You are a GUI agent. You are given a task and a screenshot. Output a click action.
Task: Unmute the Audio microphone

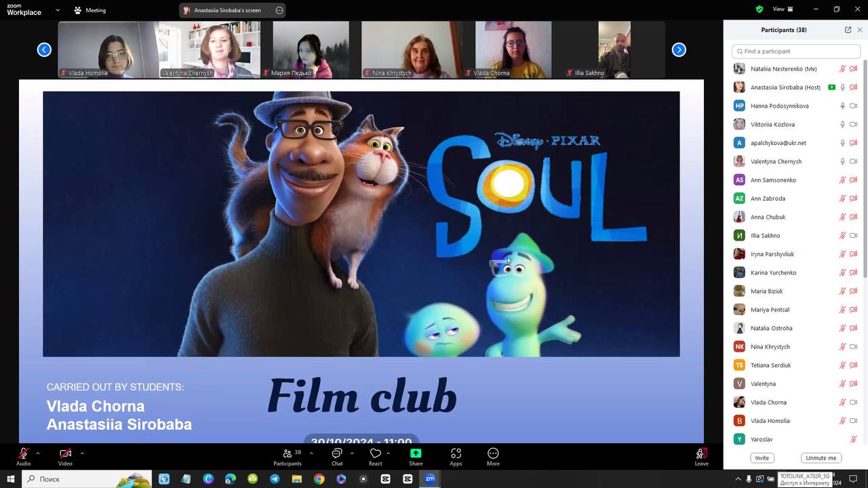tap(24, 454)
